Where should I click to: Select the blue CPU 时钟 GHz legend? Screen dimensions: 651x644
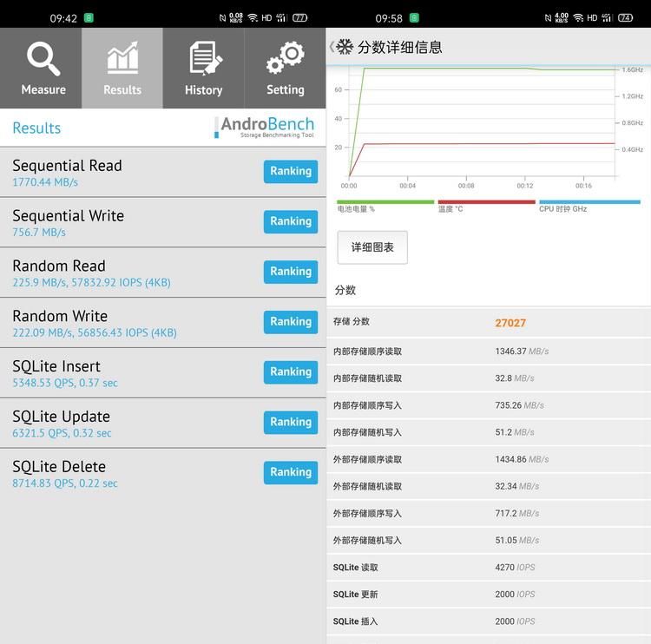coord(589,206)
